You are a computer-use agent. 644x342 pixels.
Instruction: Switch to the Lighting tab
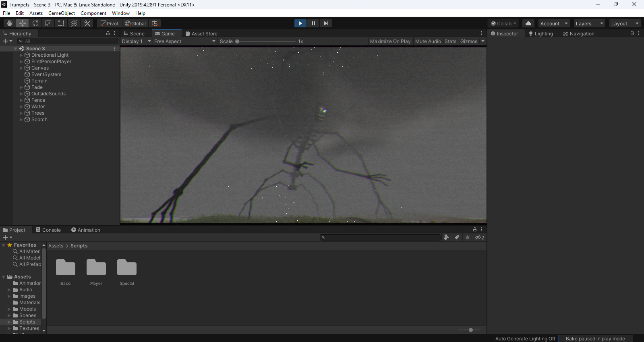pyautogui.click(x=541, y=34)
